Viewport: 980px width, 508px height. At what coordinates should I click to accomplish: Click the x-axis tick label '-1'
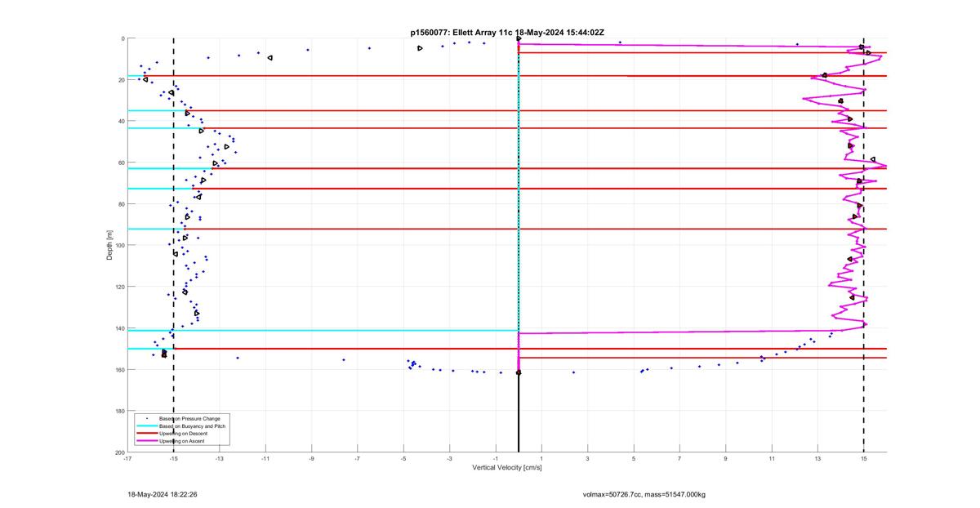tap(495, 459)
